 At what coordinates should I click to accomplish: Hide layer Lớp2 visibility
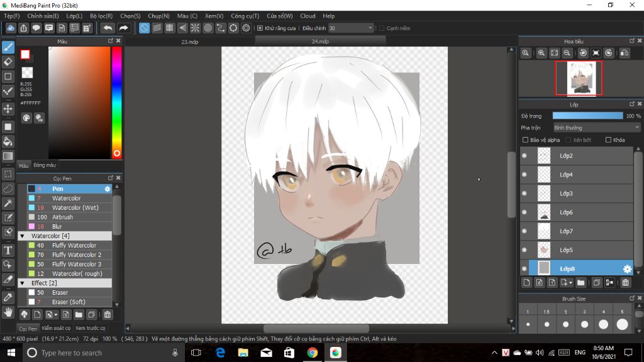pos(525,156)
